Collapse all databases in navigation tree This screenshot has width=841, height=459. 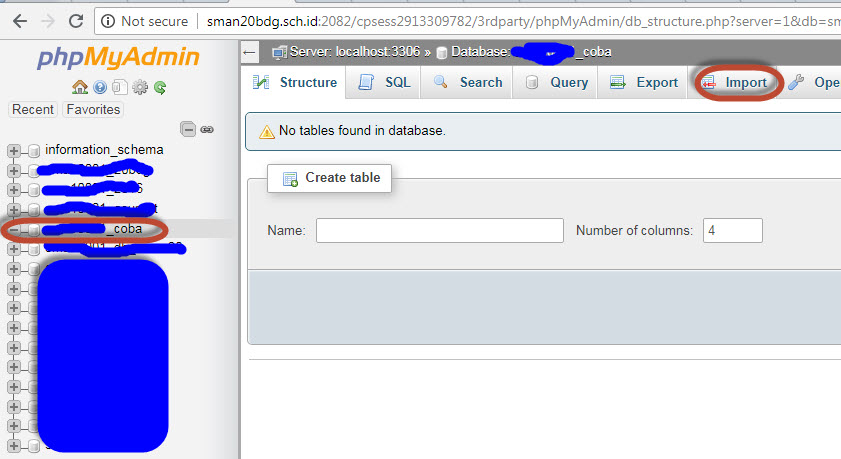pos(188,129)
